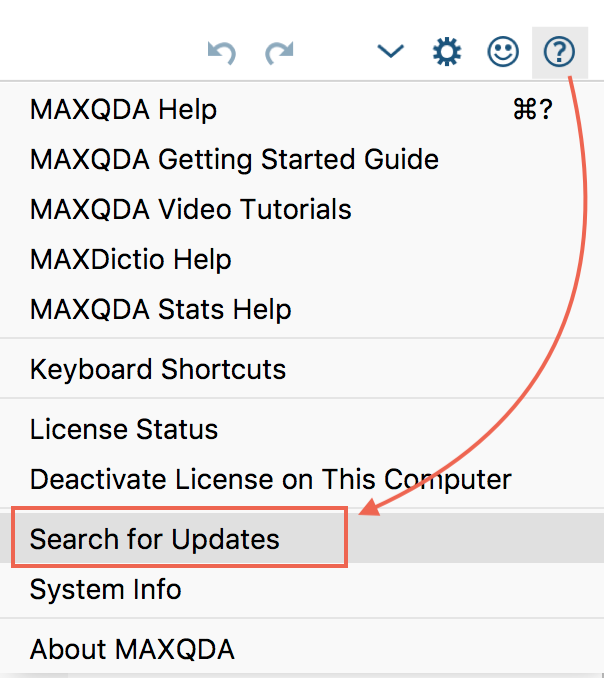Select Deactivate License on This Computer
Viewport: 604px width, 678px height.
click(302, 479)
